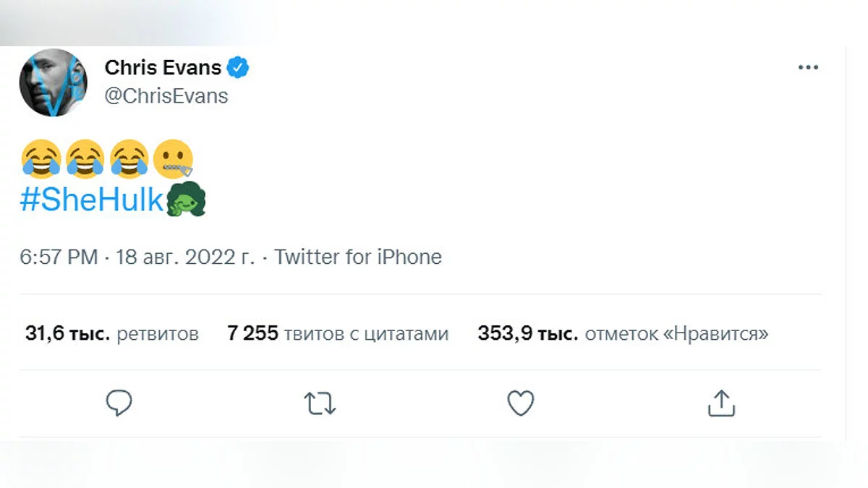
Task: Open the #SheHulk hashtag
Action: [x=92, y=201]
